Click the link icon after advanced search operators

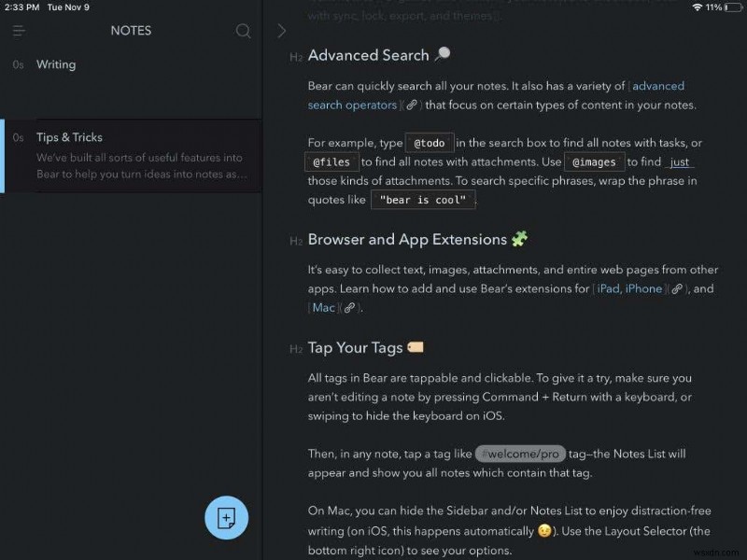(413, 105)
